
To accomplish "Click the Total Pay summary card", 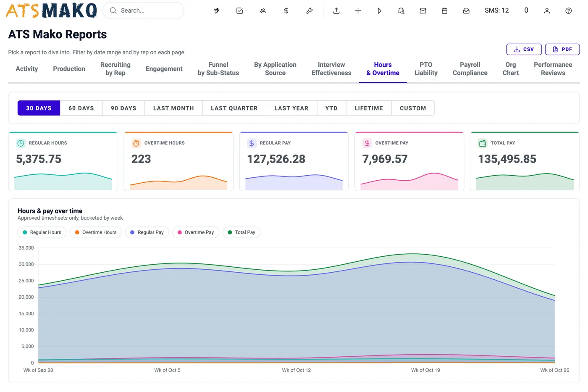I will click(525, 161).
